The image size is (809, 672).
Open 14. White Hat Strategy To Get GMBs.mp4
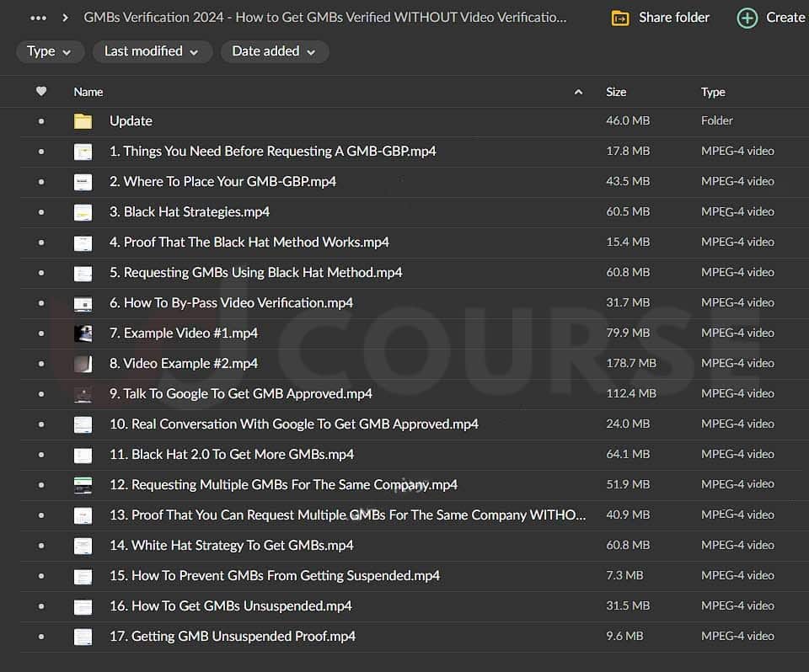(x=231, y=546)
